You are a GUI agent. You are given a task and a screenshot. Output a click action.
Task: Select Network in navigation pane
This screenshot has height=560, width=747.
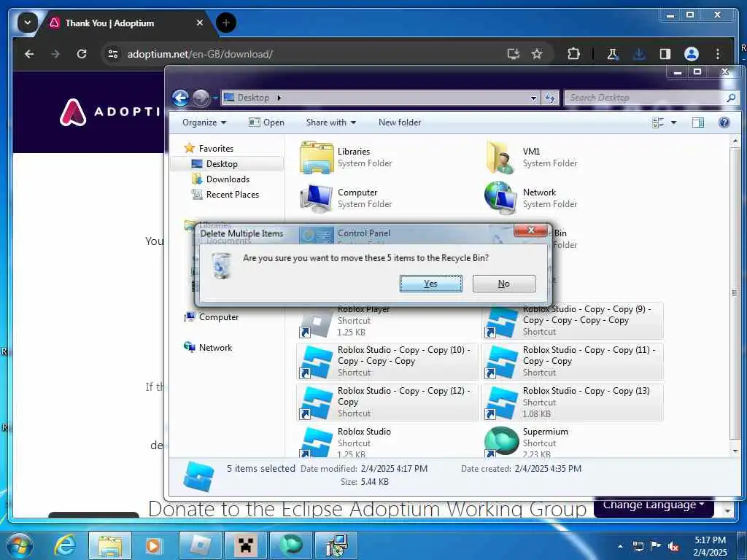coord(208,347)
